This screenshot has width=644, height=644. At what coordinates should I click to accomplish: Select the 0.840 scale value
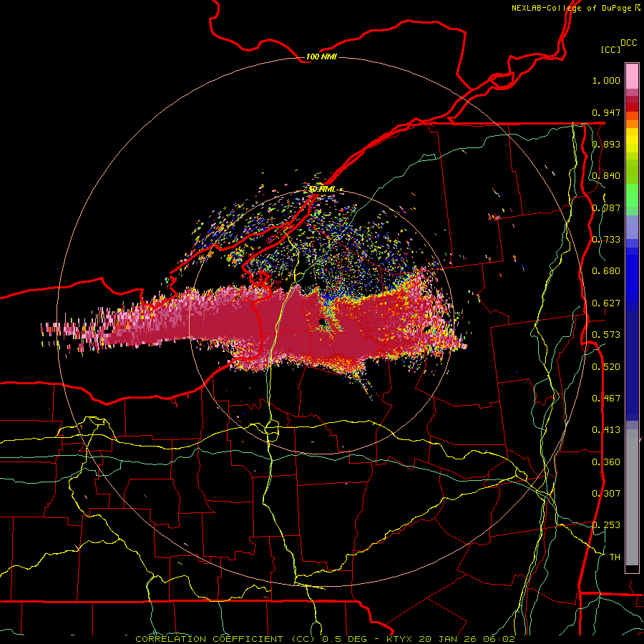click(606, 176)
